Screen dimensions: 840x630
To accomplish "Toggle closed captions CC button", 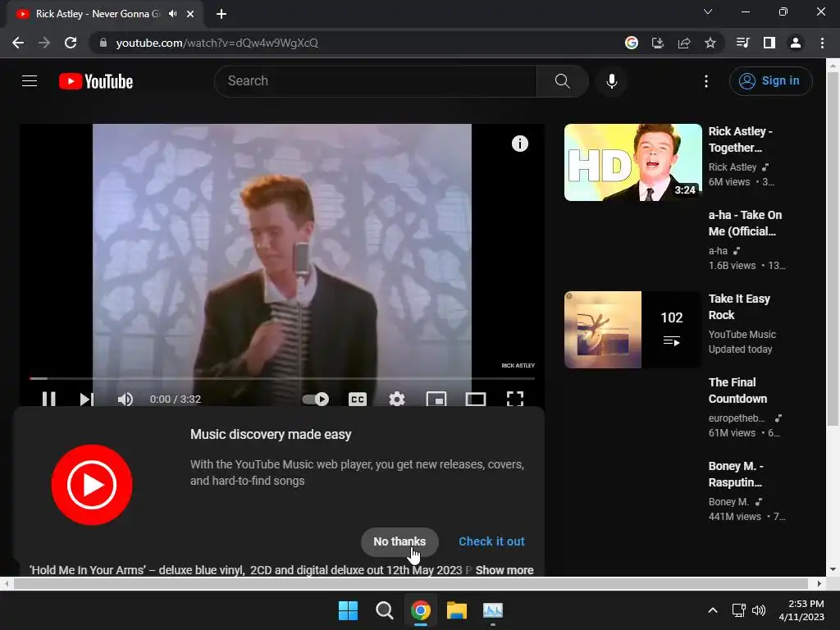I will [x=358, y=399].
